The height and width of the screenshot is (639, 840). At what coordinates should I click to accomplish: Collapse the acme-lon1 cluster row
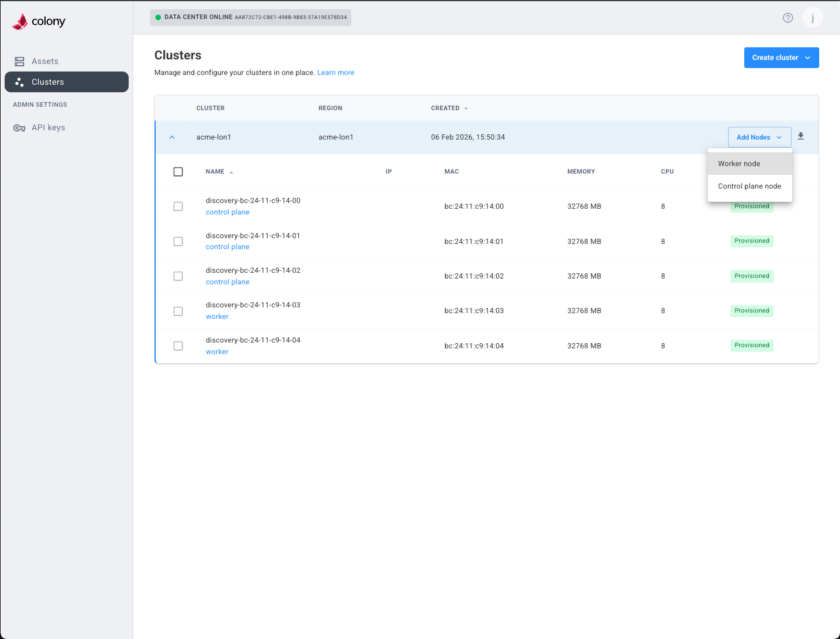(172, 137)
